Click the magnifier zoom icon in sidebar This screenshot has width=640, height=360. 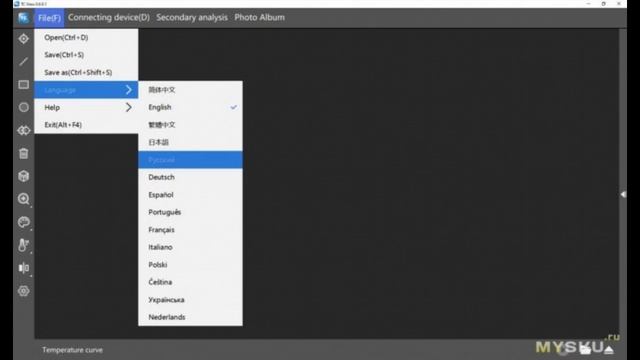pyautogui.click(x=24, y=199)
